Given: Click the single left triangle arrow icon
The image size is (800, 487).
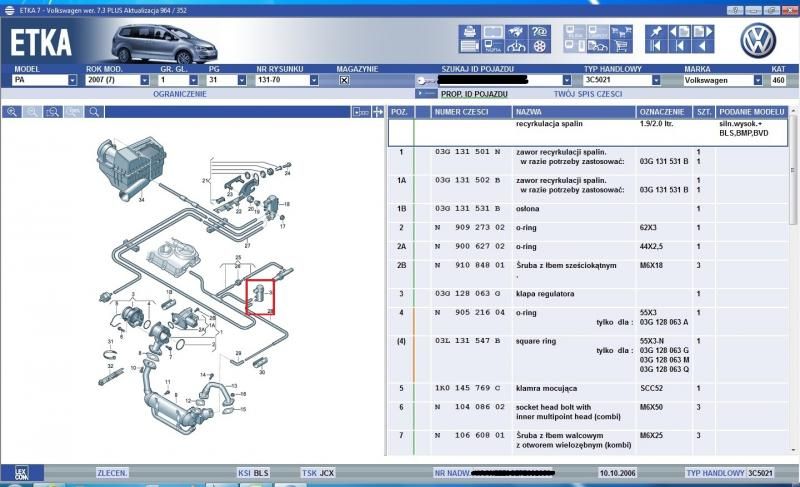Looking at the screenshot, I should [703, 46].
